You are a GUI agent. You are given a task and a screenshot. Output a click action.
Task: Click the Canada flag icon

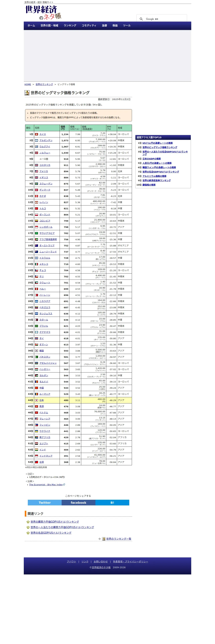coord(37,196)
